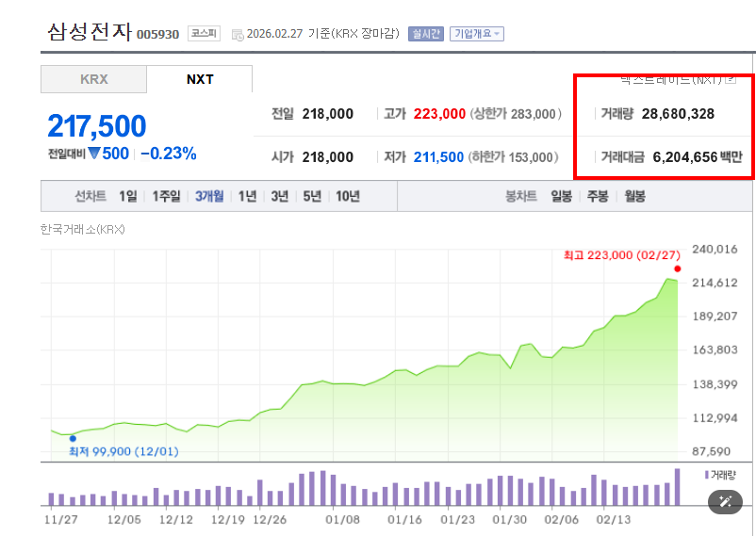This screenshot has width=756, height=536.
Task: Switch to the 월봉 candle chart
Action: coord(634,196)
